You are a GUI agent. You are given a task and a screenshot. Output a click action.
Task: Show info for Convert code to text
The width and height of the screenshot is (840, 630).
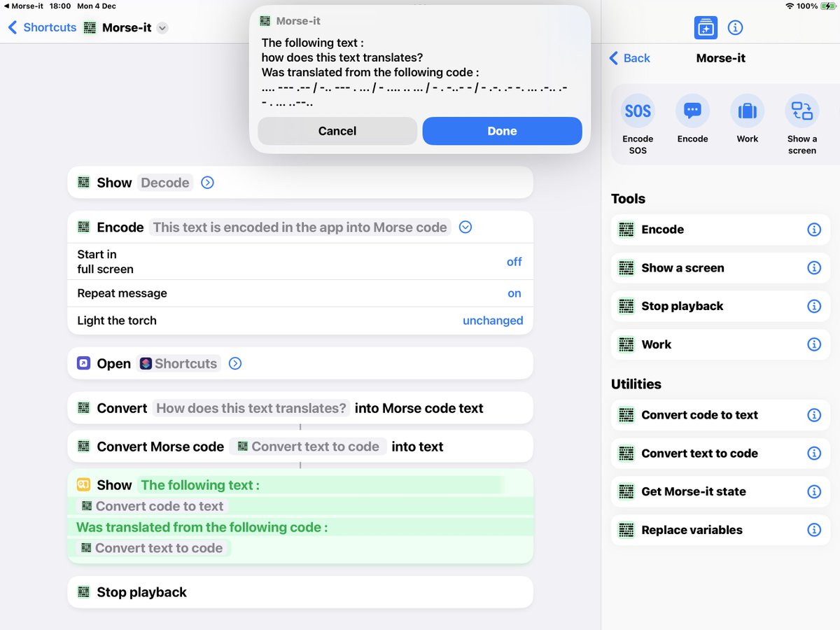[813, 415]
